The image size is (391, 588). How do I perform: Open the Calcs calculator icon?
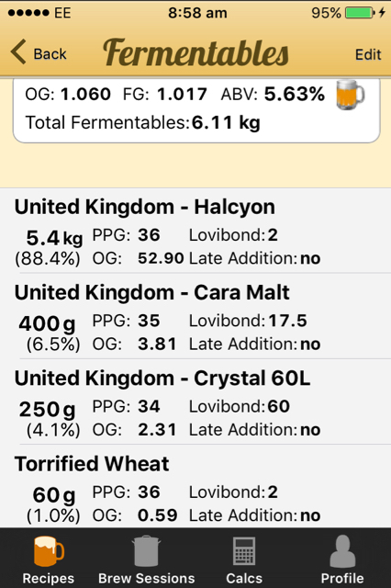(x=244, y=551)
